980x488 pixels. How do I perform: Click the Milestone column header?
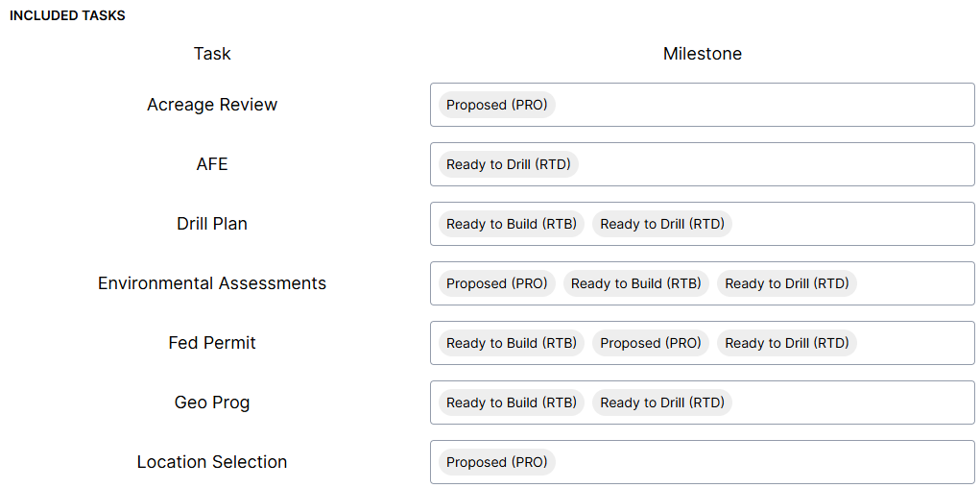[702, 54]
